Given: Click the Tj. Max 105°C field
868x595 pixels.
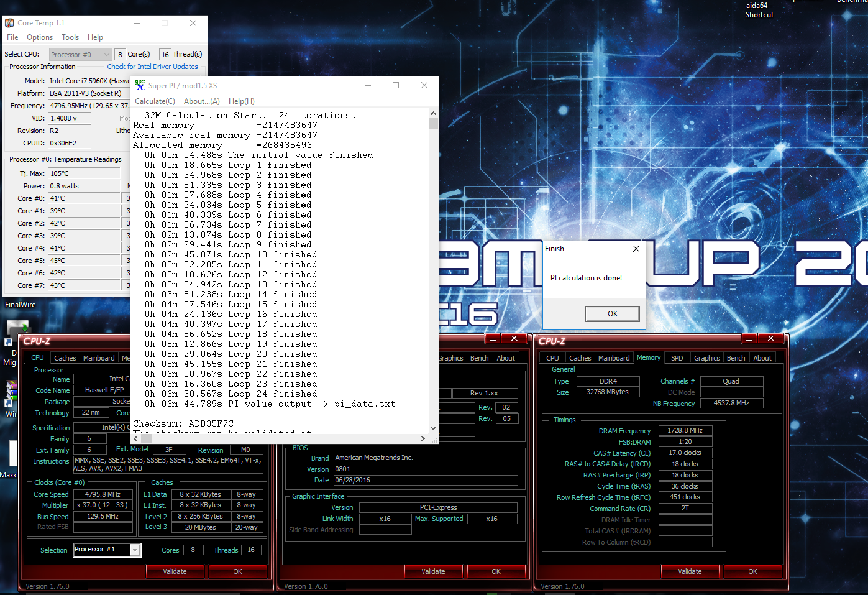Looking at the screenshot, I should click(84, 173).
